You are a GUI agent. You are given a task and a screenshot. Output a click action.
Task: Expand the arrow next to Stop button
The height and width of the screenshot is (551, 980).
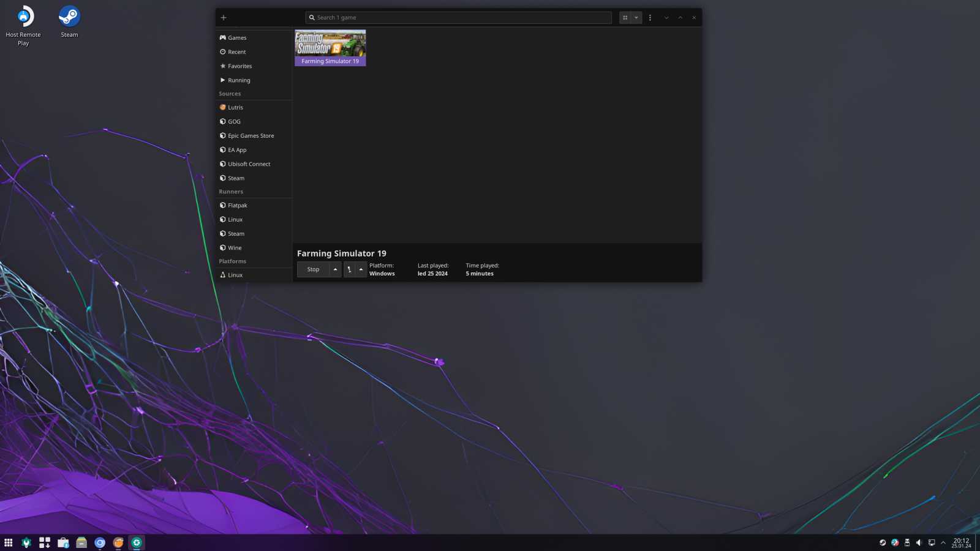click(335, 269)
